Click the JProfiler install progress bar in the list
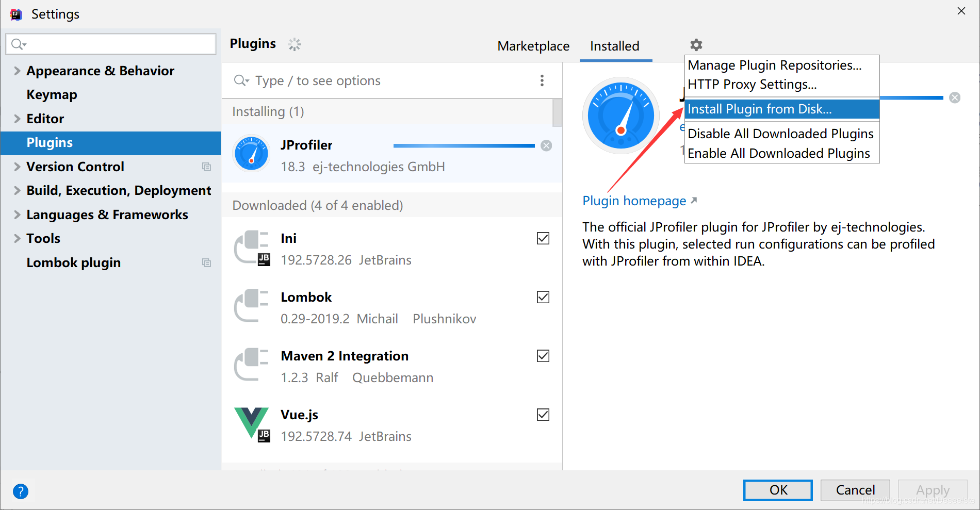This screenshot has height=510, width=980. pyautogui.click(x=464, y=146)
